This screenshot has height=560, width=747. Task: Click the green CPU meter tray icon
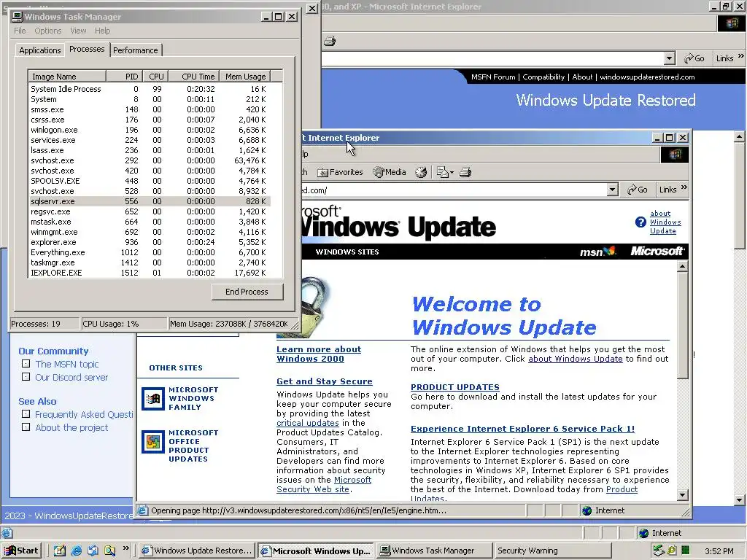tap(686, 551)
